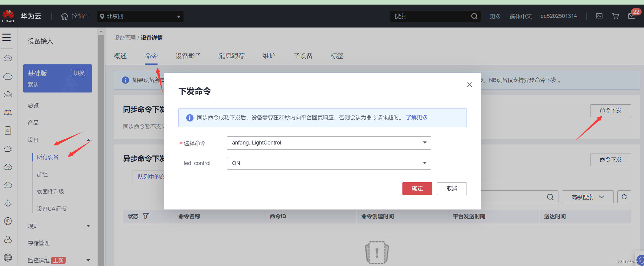Click the waveform-shaped sidebar icon
Image resolution: width=644 pixels, height=266 pixels.
click(8, 112)
